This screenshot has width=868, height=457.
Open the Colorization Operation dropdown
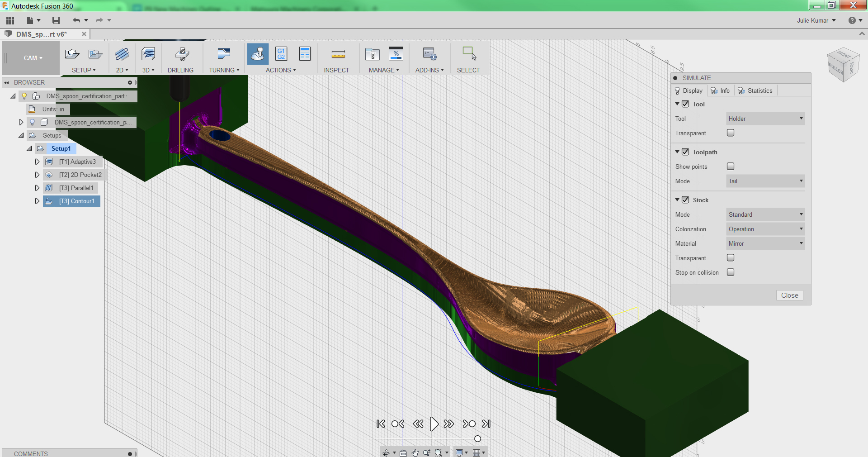click(x=765, y=229)
